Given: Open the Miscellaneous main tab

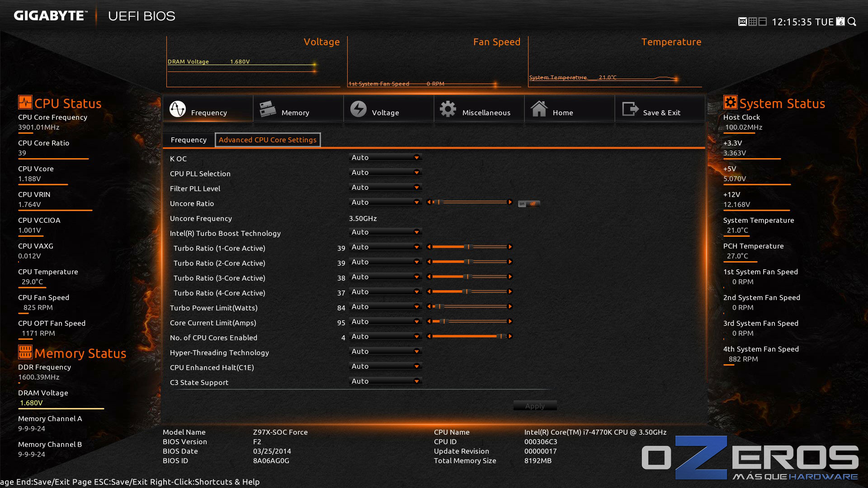Looking at the screenshot, I should (479, 109).
